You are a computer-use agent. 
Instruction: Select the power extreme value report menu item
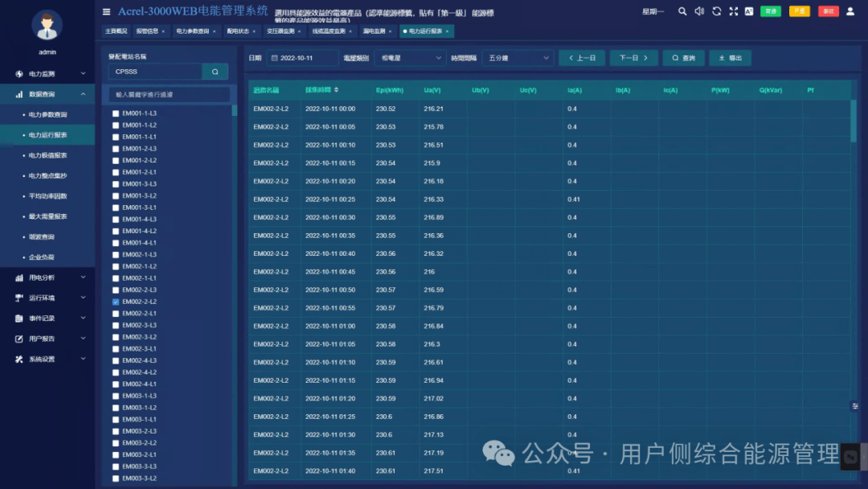point(47,155)
